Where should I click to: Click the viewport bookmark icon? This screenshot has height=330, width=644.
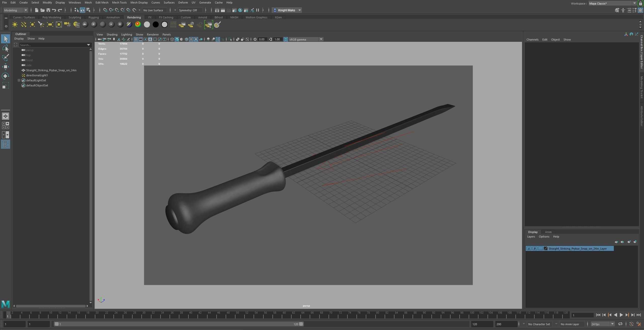pos(114,39)
